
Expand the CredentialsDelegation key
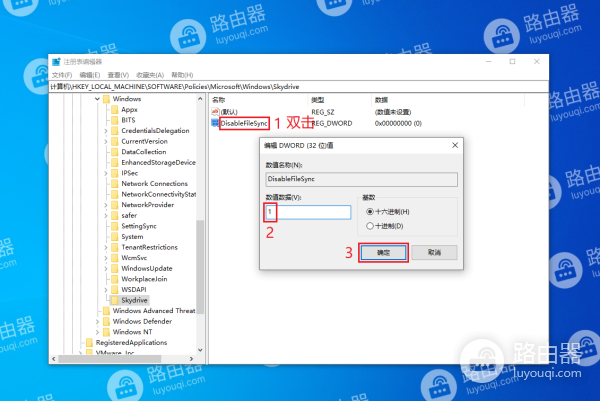pyautogui.click(x=106, y=131)
